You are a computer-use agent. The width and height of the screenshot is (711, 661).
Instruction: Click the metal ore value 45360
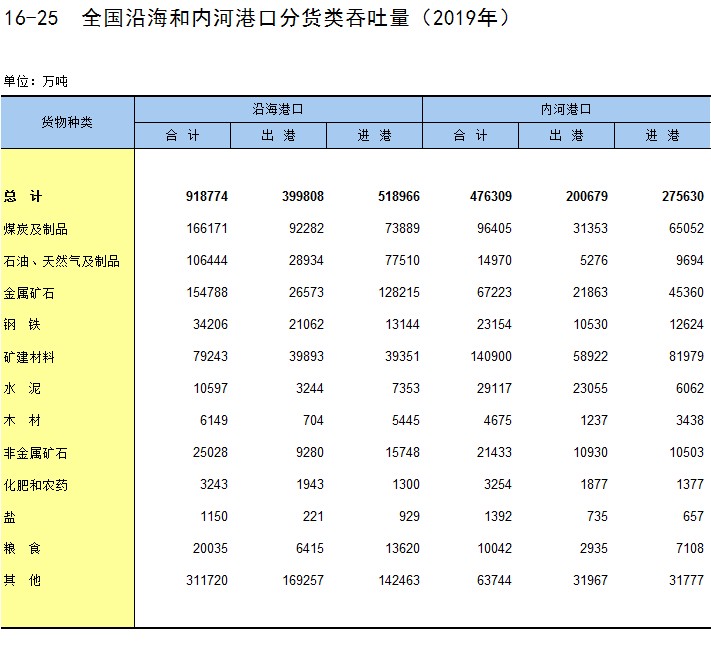687,292
